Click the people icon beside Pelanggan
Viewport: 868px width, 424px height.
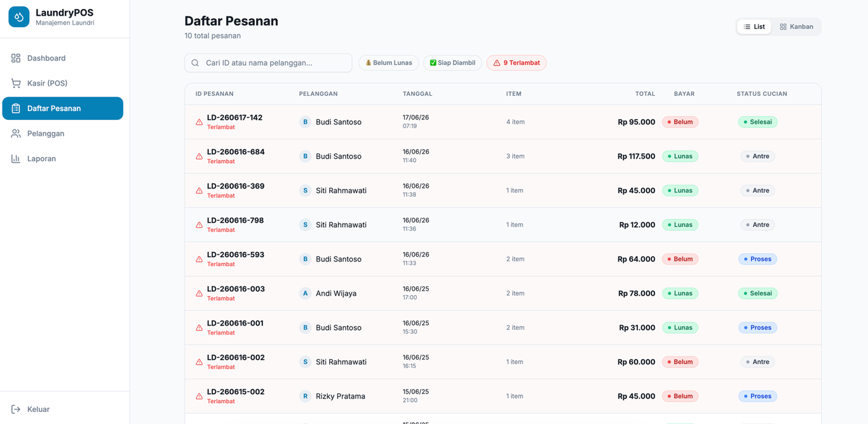16,133
